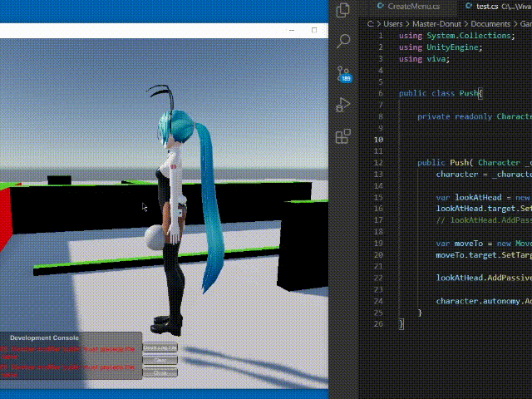Click the C# file icon on test.cs tab
532x399 pixels.
[469, 6]
